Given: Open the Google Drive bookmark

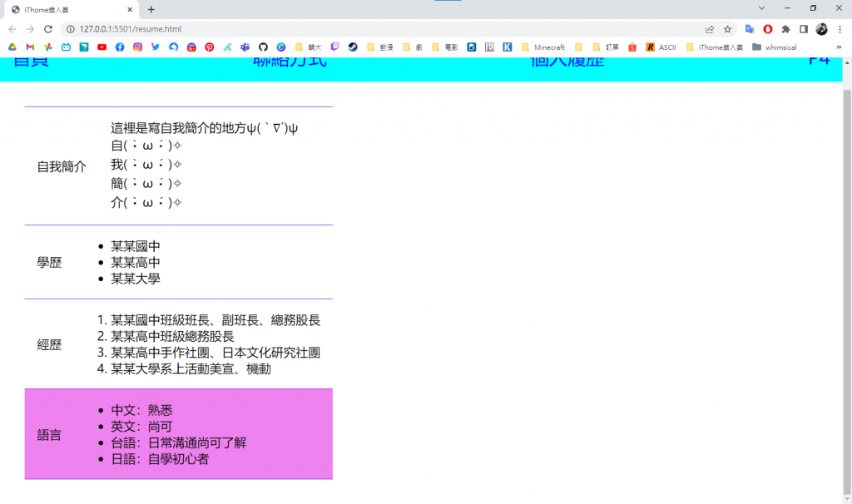Looking at the screenshot, I should (12, 47).
